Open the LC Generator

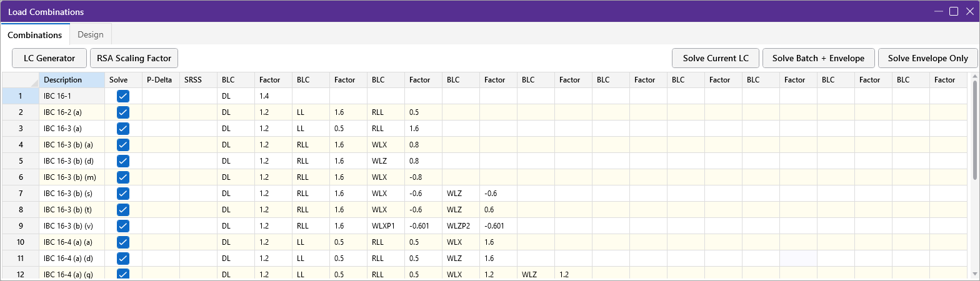coord(49,58)
